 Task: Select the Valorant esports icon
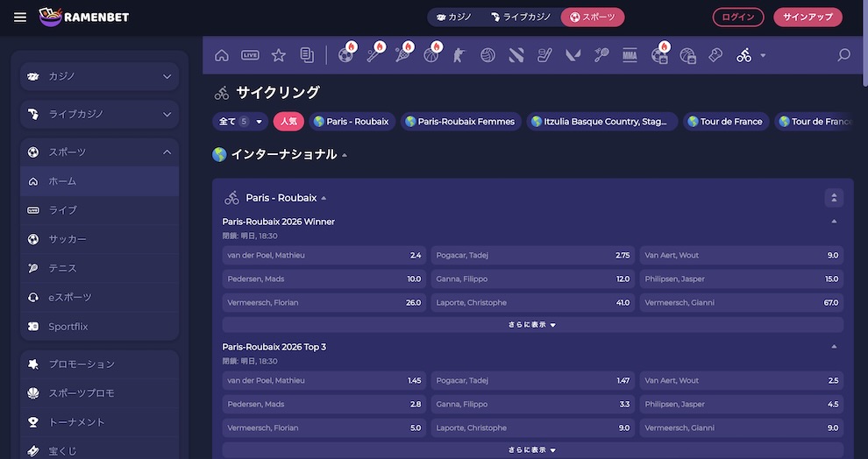(573, 55)
